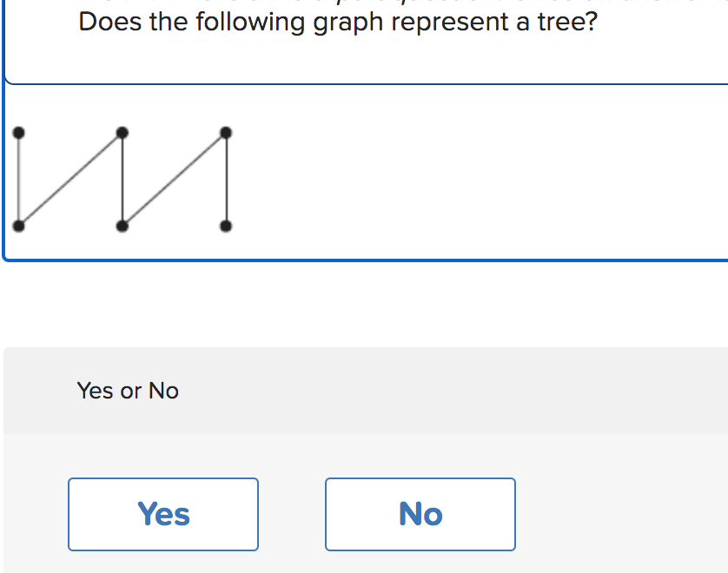Click the diagonal edge between middle and right columns
The width and height of the screenshot is (728, 573).
174,179
